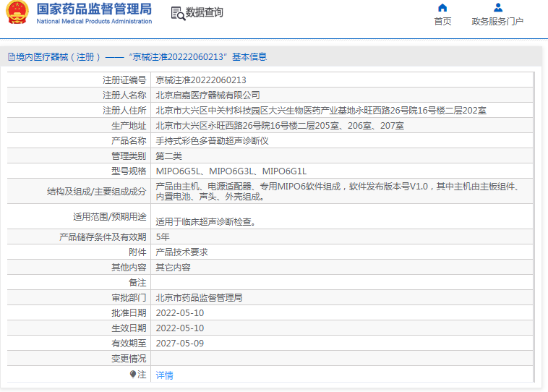Click the 产品技术要求 attachment value
The image size is (548, 392).
click(x=182, y=252)
